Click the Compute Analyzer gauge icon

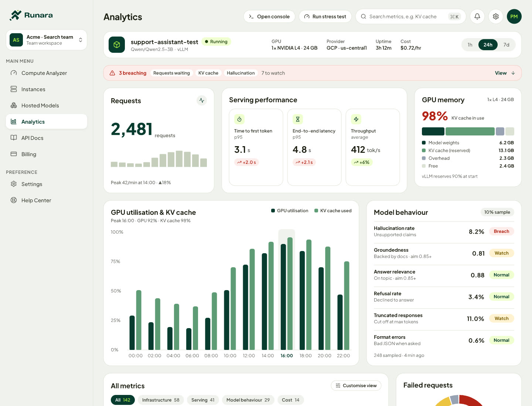tap(14, 73)
